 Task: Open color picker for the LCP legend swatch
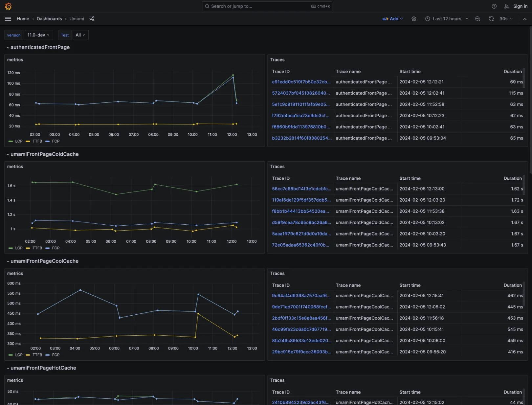point(11,141)
